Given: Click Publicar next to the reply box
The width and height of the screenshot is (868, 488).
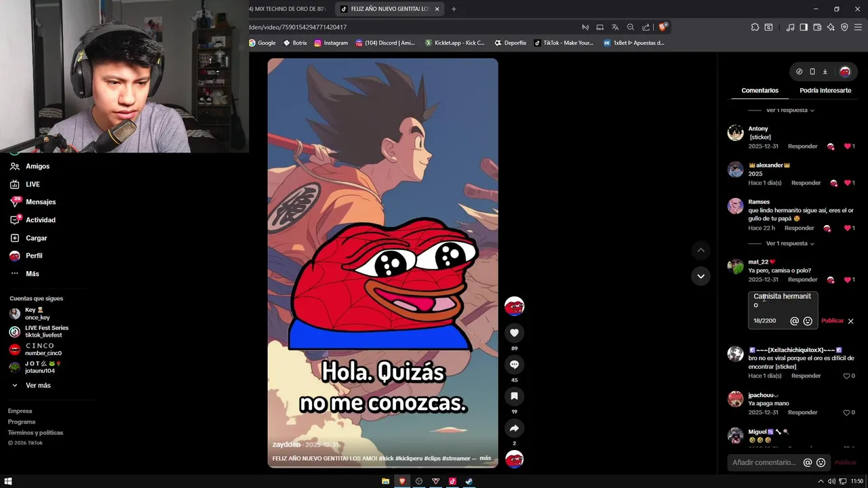Looking at the screenshot, I should coord(832,321).
